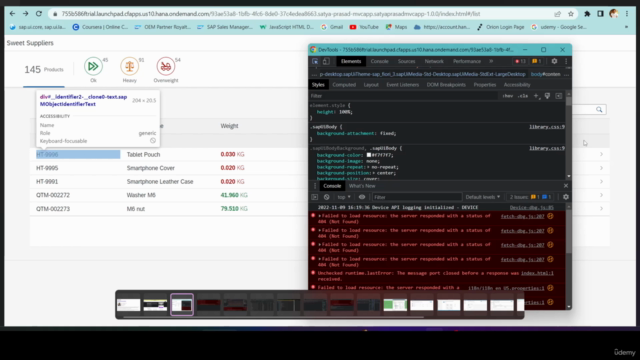Select the 145 Products filter tab
The height and width of the screenshot is (360, 640).
pyautogui.click(x=44, y=69)
